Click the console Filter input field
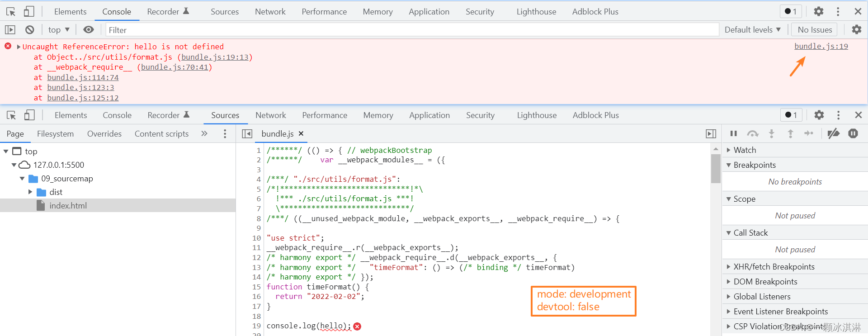The image size is (868, 336). click(x=412, y=30)
